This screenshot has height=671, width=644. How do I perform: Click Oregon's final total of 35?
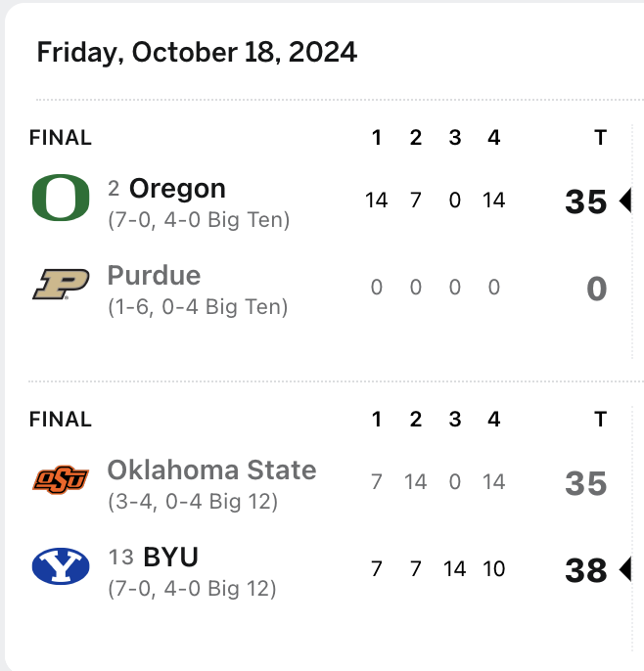coord(586,201)
